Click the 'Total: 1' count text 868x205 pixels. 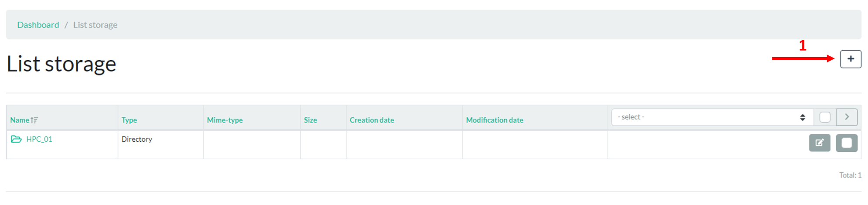coord(850,175)
